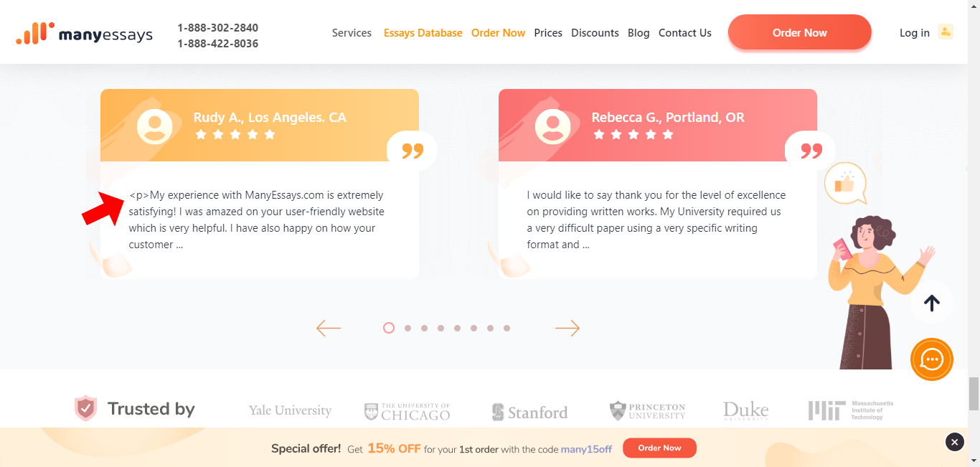Show next testimonial with right arrow
The height and width of the screenshot is (467, 980).
(x=567, y=328)
